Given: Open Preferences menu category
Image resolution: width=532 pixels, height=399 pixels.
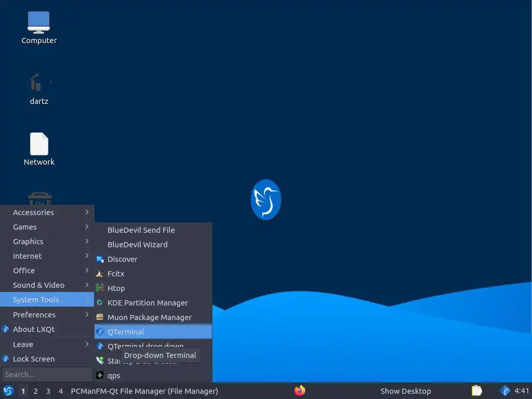Looking at the screenshot, I should 47,314.
